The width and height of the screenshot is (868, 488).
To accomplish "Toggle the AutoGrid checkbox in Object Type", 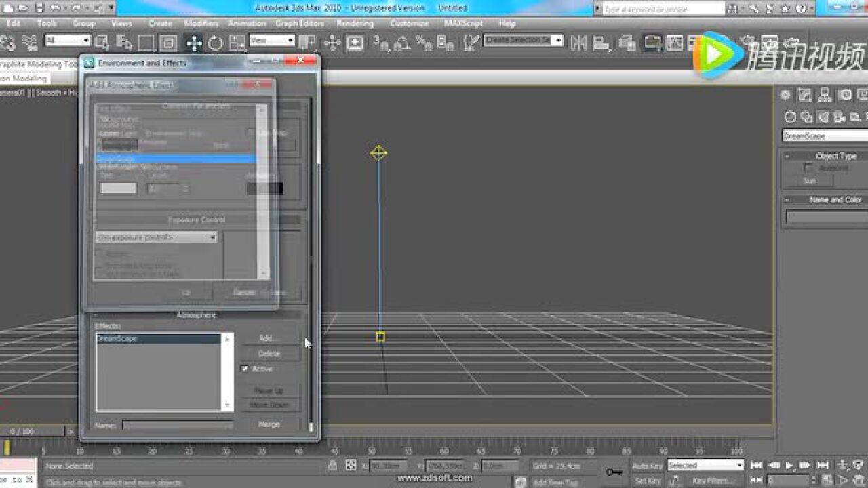I will tap(808, 167).
